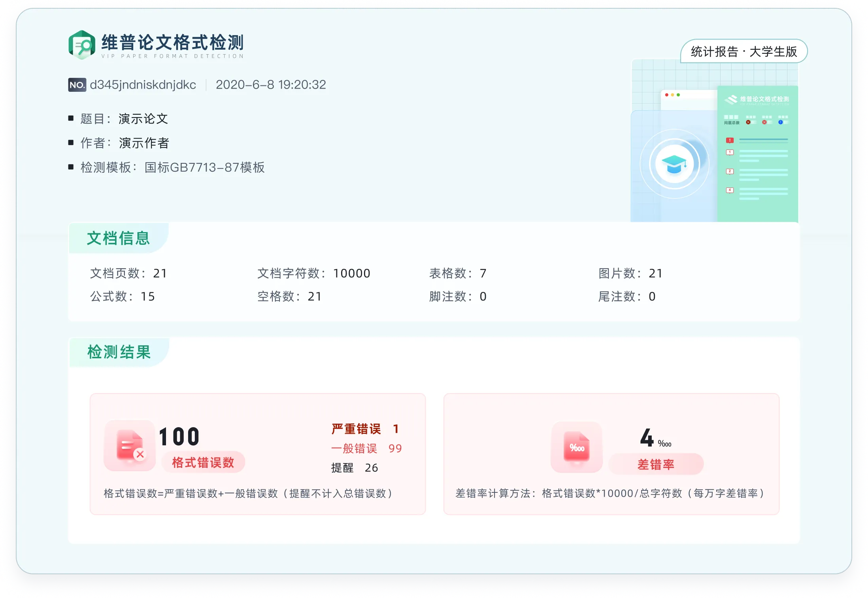Click the 作者: 演示作者 line
The width and height of the screenshot is (868, 598).
coord(119,143)
